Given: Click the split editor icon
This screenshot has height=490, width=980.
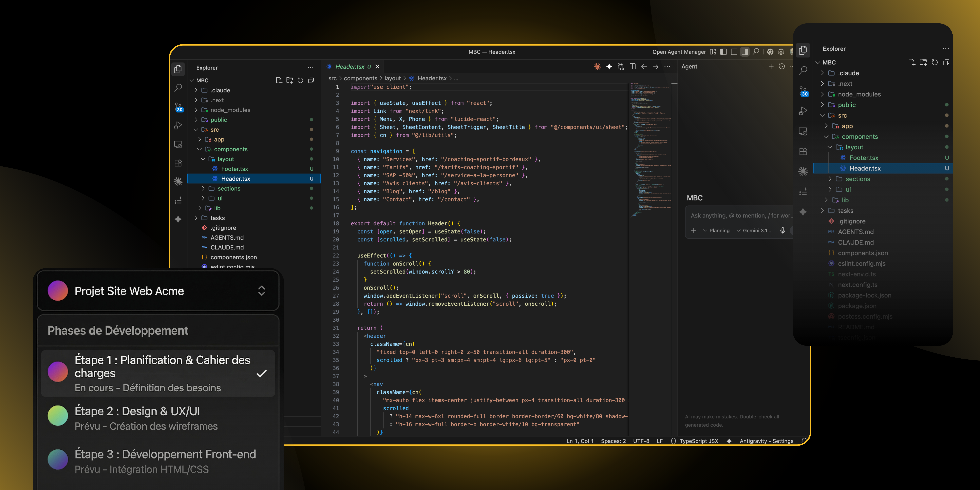Looking at the screenshot, I should (x=632, y=67).
